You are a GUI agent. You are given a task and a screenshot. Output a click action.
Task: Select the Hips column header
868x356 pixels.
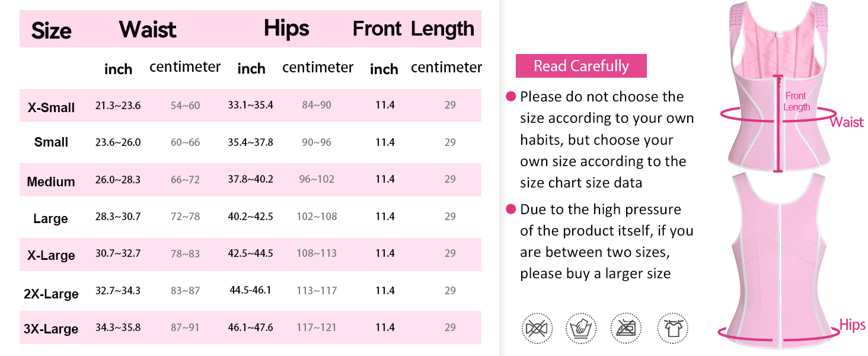click(x=286, y=28)
